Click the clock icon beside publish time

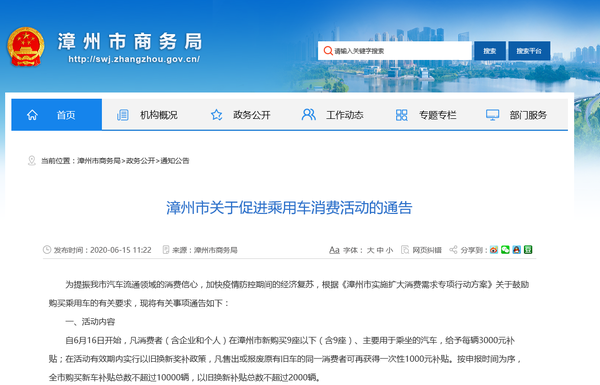[47, 250]
